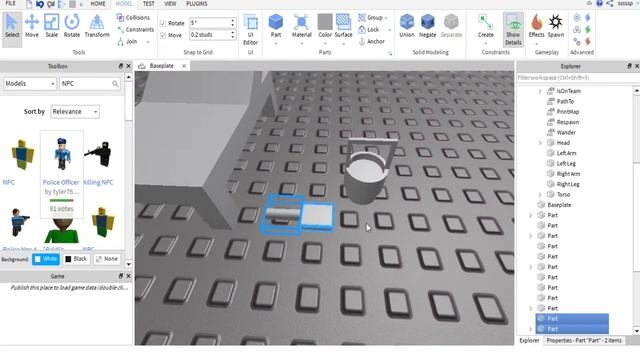The height and width of the screenshot is (360, 640).
Task: Open the Color picker swatch
Action: pos(325,22)
